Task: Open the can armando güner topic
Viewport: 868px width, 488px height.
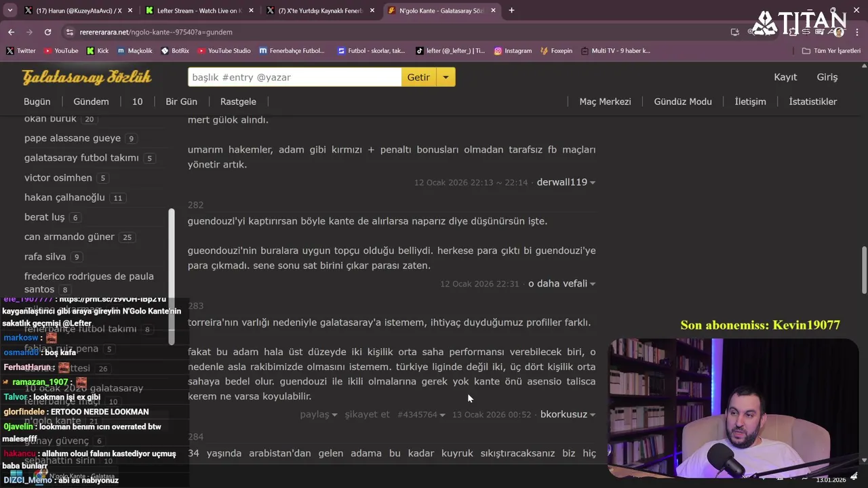Action: (69, 237)
